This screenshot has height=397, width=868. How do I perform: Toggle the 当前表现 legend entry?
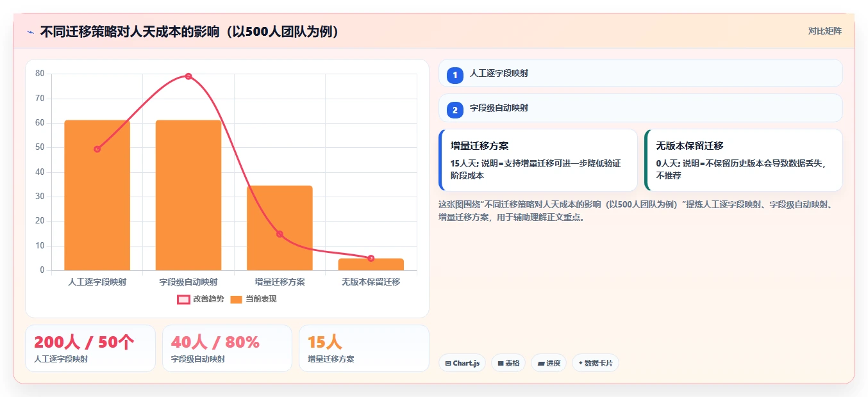click(x=253, y=299)
